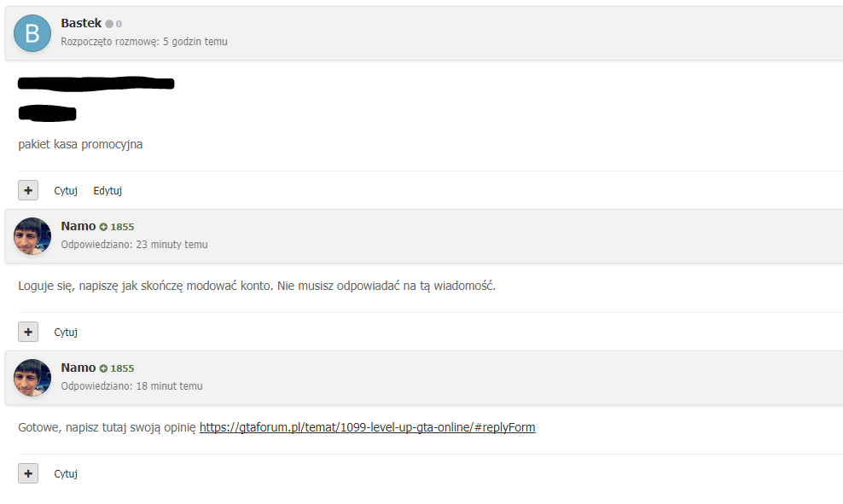Click Namo's avatar on the 23 minuty temu reply

click(x=32, y=236)
